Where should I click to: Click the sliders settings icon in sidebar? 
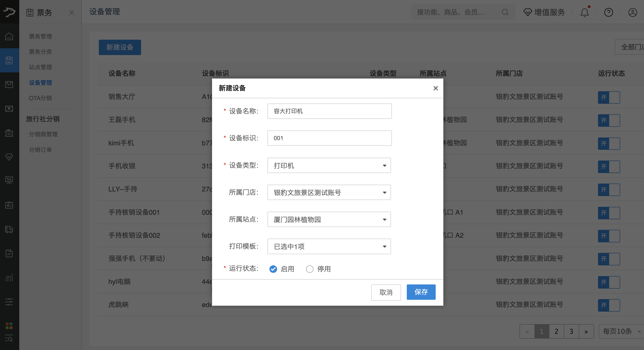[x=9, y=302]
